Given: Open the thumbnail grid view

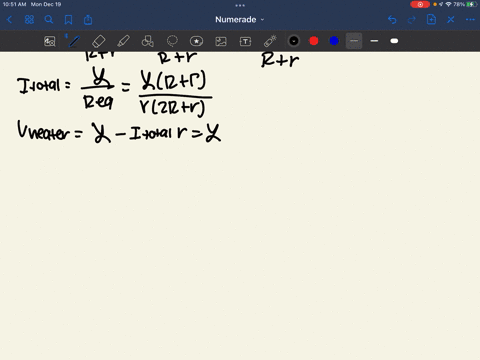Looking at the screenshot, I should pyautogui.click(x=29, y=20).
